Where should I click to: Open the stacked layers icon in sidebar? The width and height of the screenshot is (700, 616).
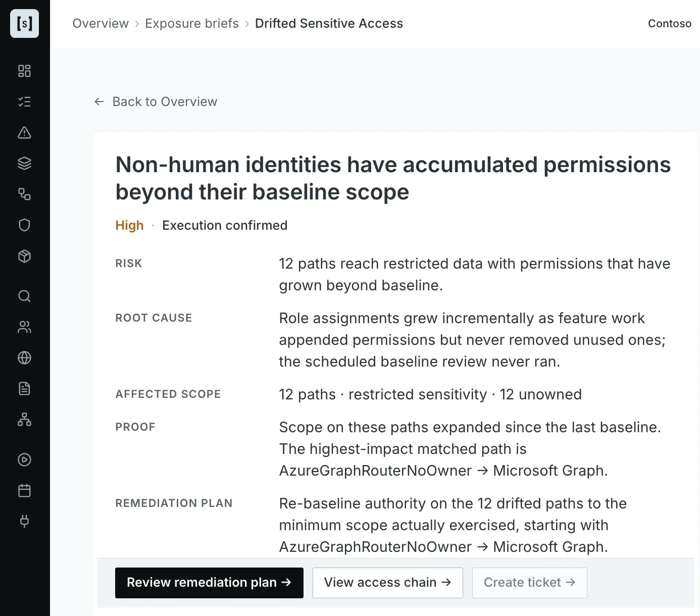[x=24, y=163]
